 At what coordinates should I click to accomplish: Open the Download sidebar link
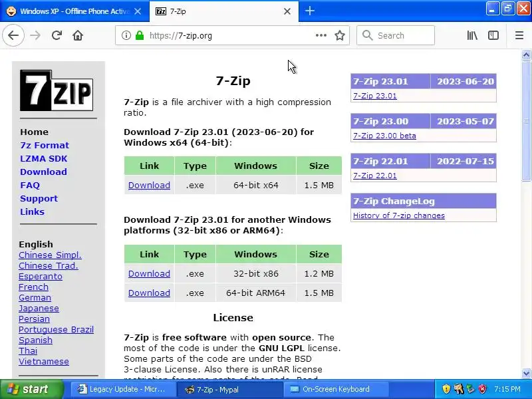[x=43, y=172]
